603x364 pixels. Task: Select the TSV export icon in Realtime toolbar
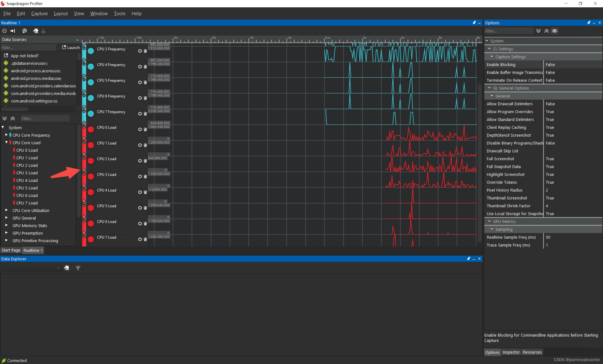click(36, 31)
